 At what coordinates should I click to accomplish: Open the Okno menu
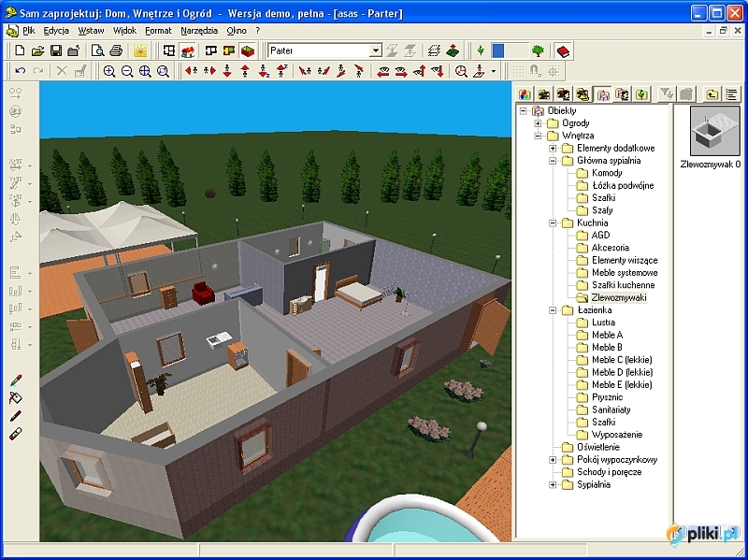pyautogui.click(x=237, y=31)
